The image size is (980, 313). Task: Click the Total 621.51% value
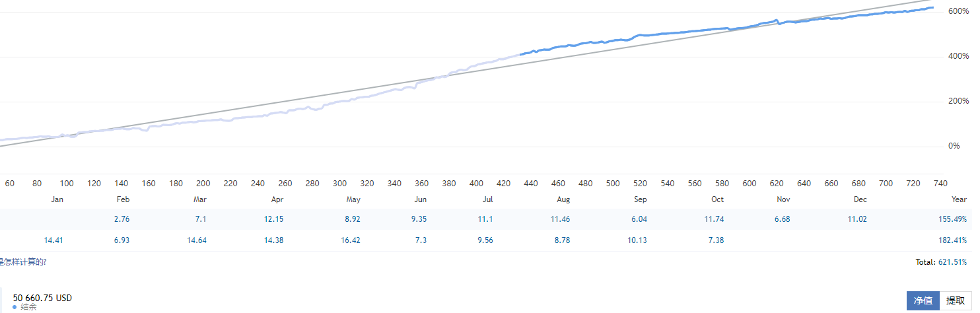952,262
